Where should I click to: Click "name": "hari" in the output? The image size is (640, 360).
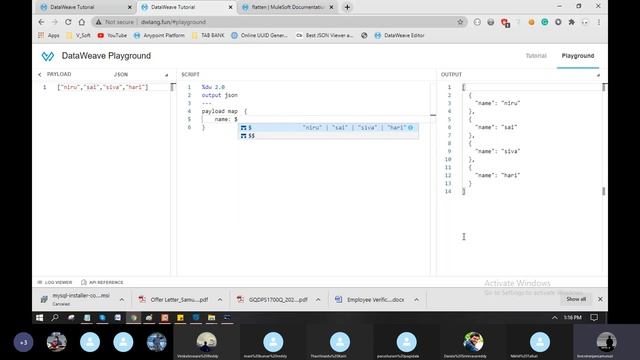[x=497, y=175]
